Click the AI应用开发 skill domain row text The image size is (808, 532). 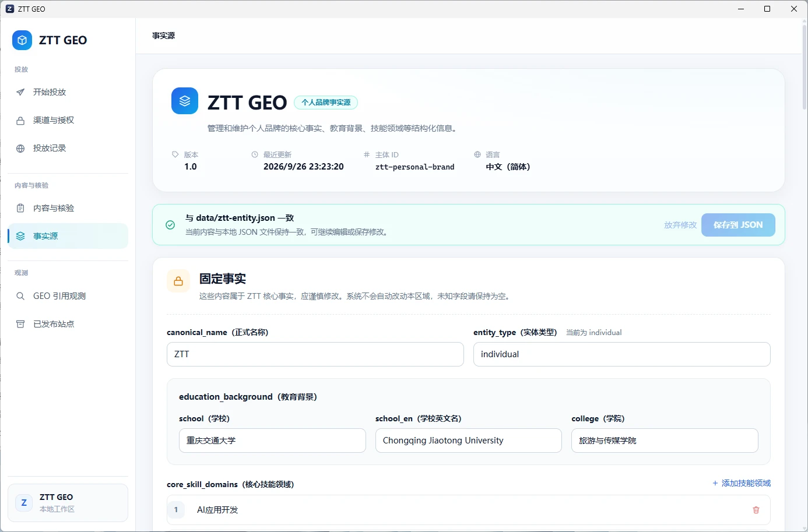click(x=217, y=510)
